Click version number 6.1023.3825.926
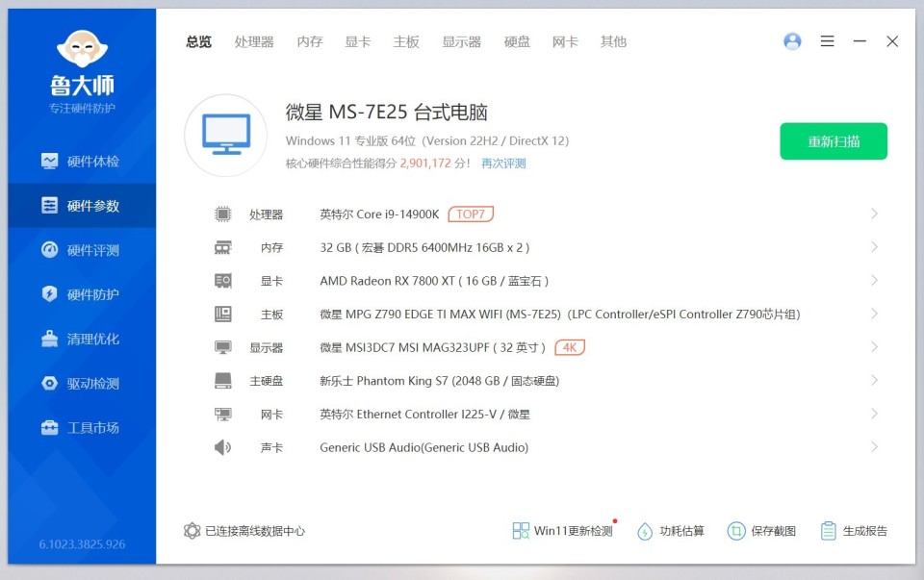The width and height of the screenshot is (924, 580). tap(82, 544)
